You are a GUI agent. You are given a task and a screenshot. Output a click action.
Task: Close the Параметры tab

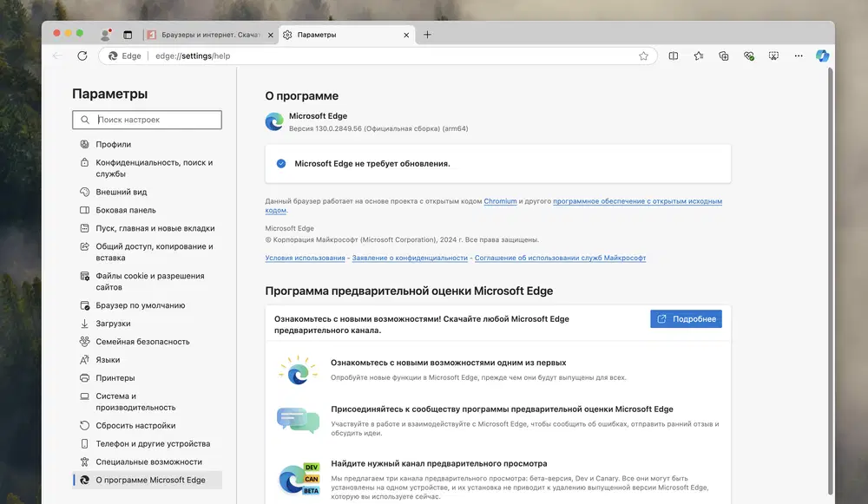coord(406,35)
